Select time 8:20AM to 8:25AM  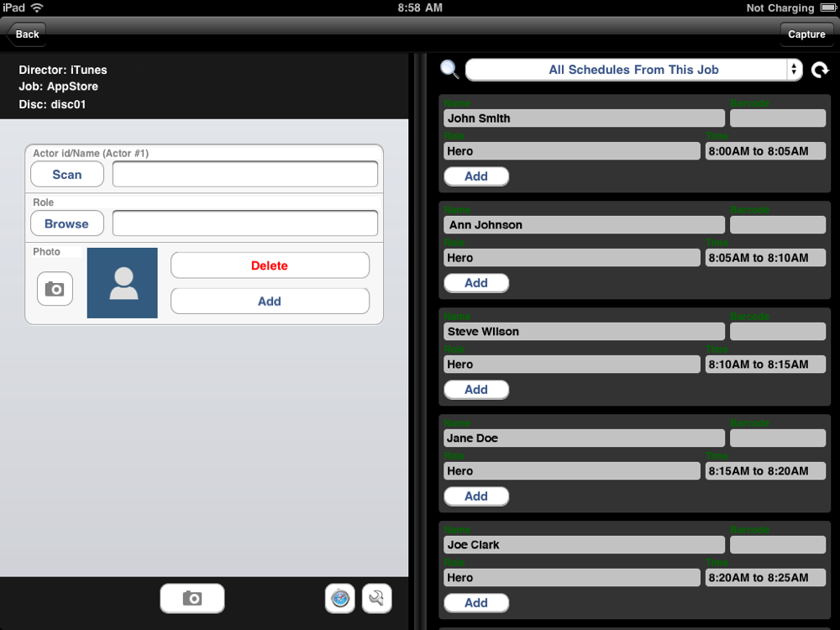point(765,578)
